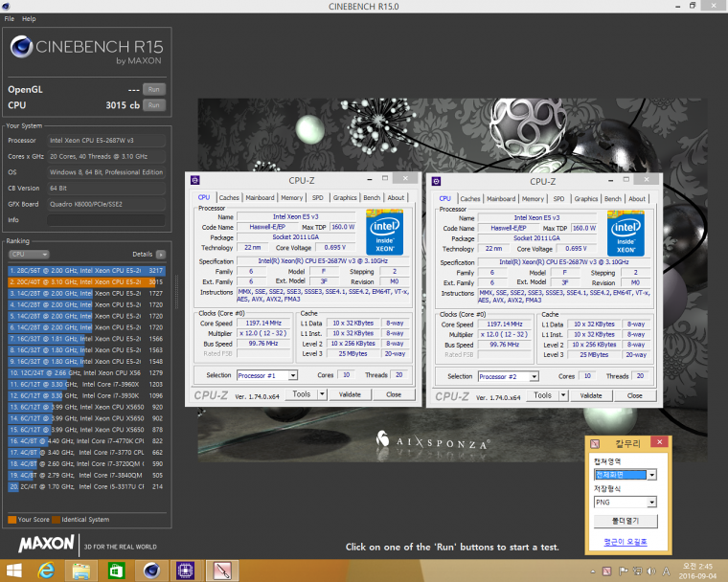Open File Explorer from the taskbar

[x=81, y=571]
